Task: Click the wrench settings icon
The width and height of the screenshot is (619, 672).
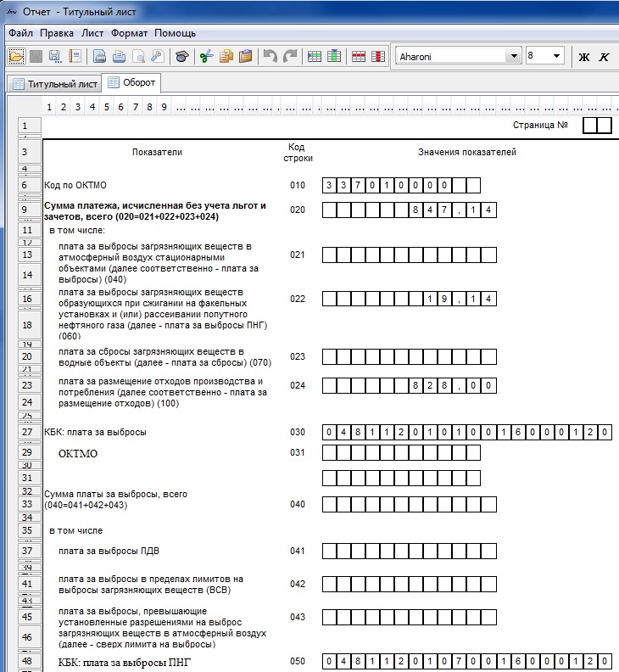Action: click(x=158, y=57)
